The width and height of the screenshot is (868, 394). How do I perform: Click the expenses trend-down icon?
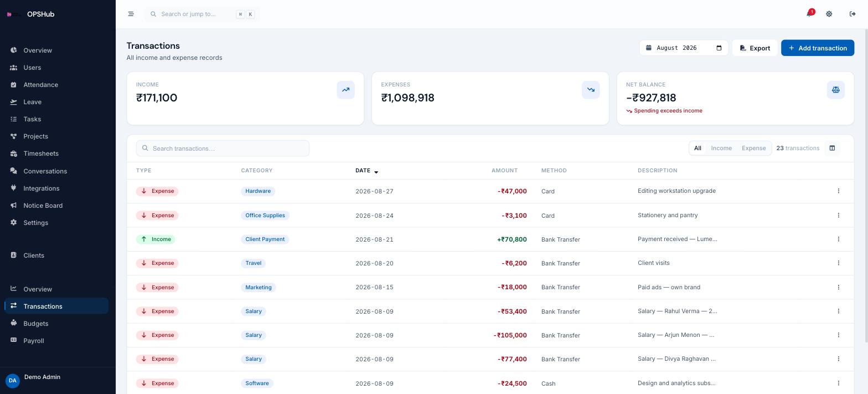click(591, 90)
